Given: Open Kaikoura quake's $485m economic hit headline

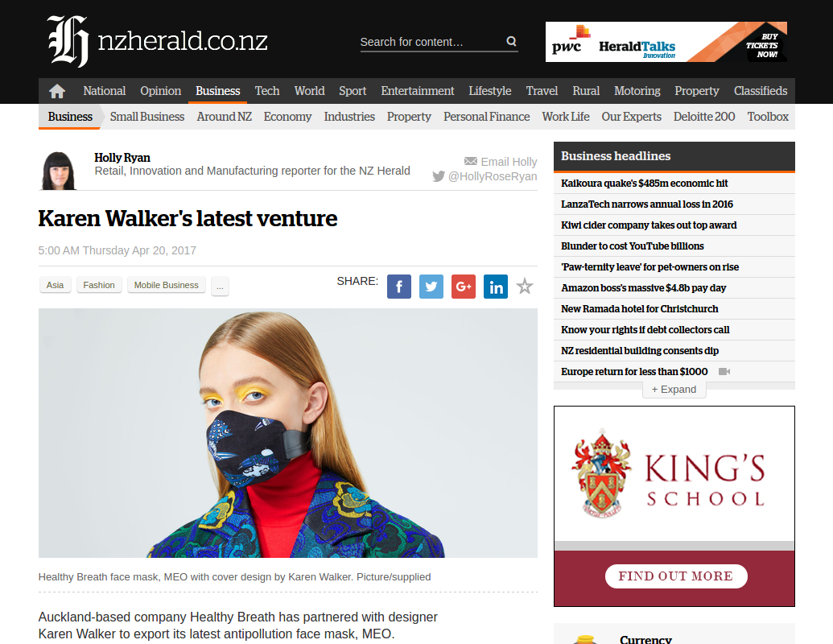Looking at the screenshot, I should click(x=644, y=184).
